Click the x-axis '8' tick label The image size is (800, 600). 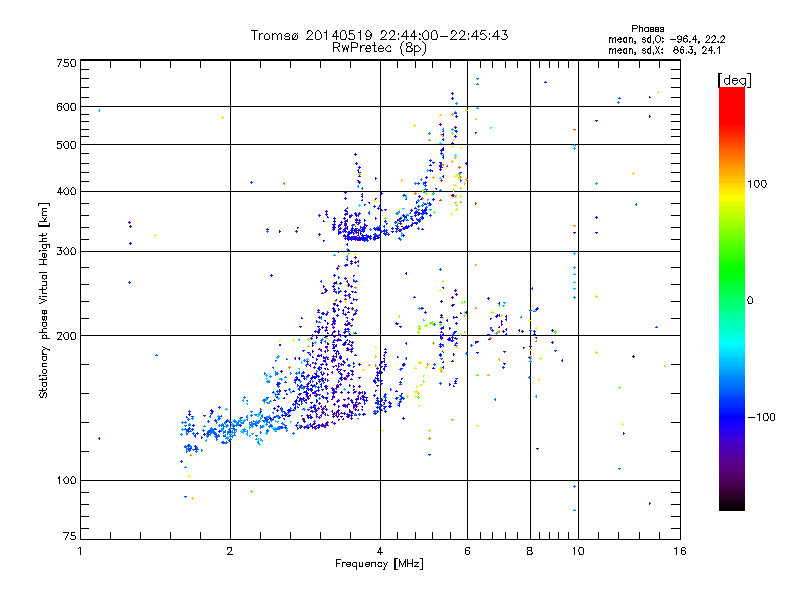pyautogui.click(x=530, y=551)
